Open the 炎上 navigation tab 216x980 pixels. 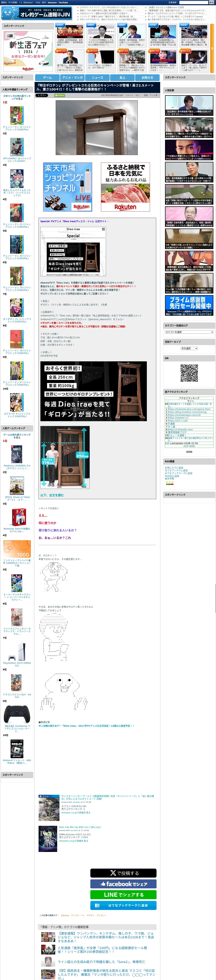point(122,77)
